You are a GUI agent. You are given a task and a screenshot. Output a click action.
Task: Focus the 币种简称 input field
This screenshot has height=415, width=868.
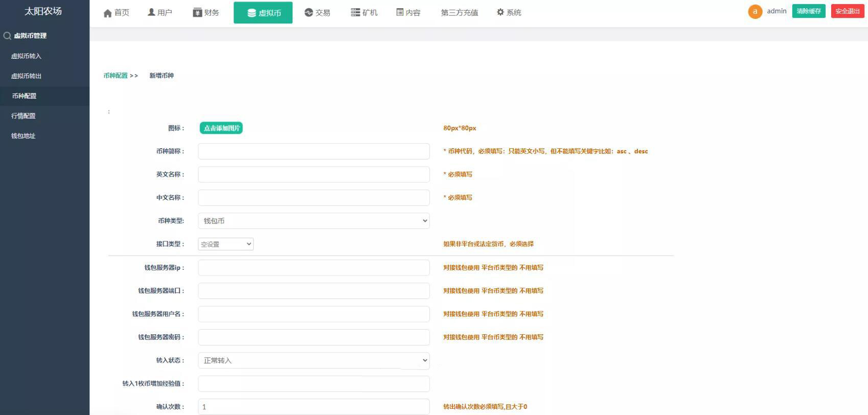(313, 151)
